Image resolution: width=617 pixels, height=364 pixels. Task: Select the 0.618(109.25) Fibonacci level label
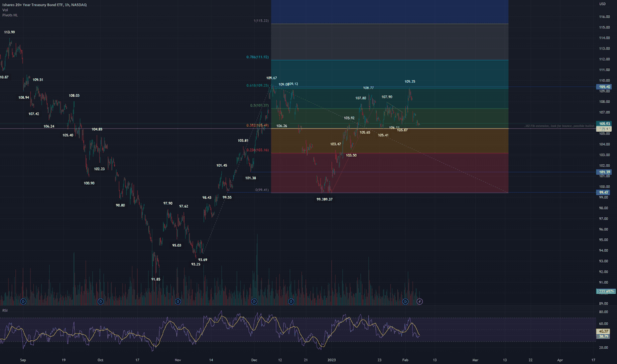258,85
